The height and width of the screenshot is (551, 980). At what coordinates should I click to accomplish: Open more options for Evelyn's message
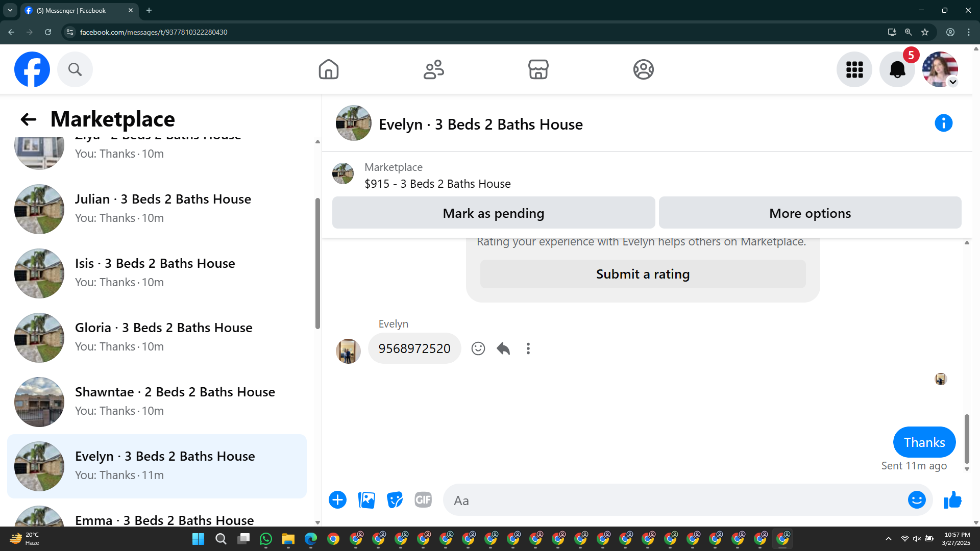pyautogui.click(x=528, y=348)
